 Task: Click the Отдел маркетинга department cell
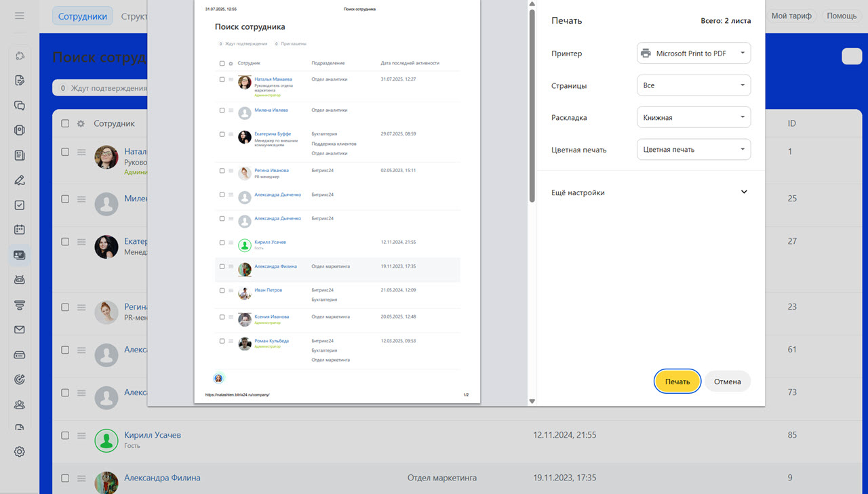(x=442, y=478)
